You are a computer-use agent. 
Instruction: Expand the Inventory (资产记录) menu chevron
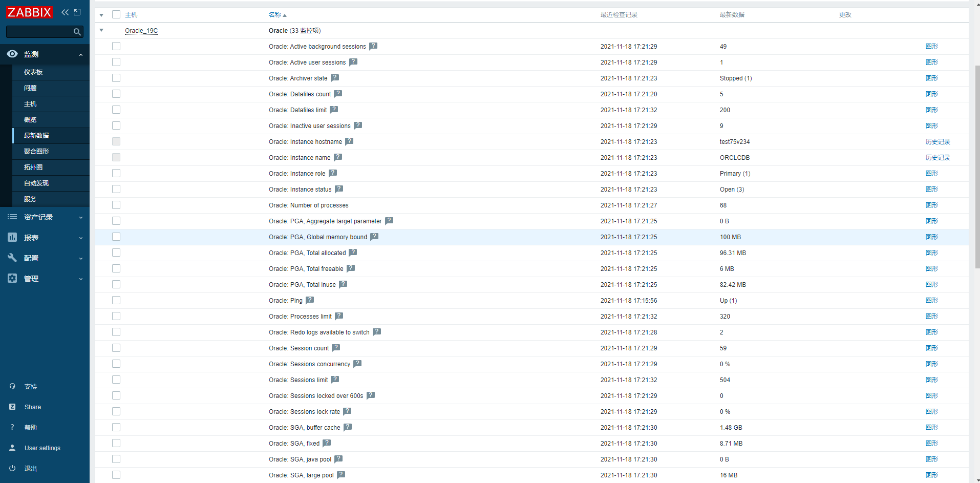pyautogui.click(x=81, y=218)
